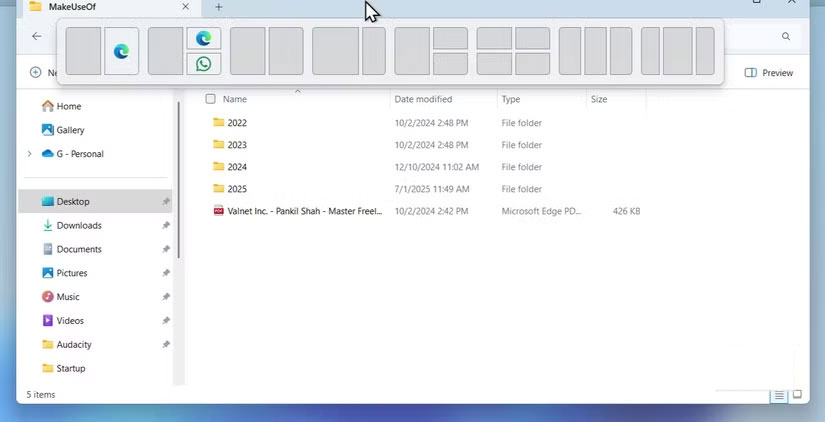This screenshot has height=422, width=825.
Task: Add a new tab with plus button
Action: point(219,7)
